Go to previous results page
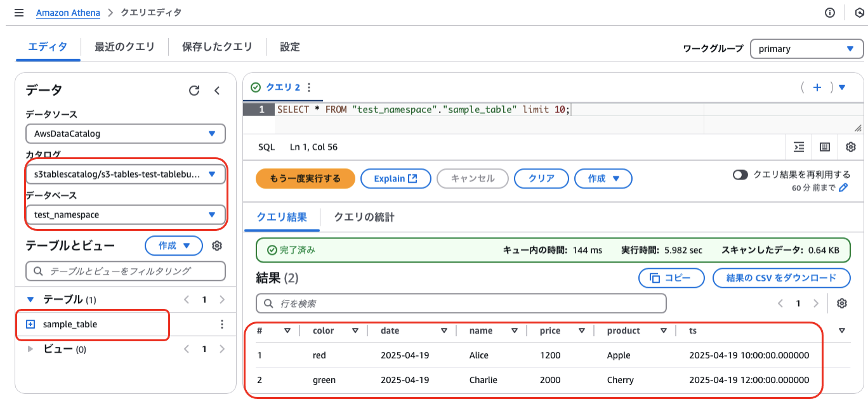 (x=781, y=303)
